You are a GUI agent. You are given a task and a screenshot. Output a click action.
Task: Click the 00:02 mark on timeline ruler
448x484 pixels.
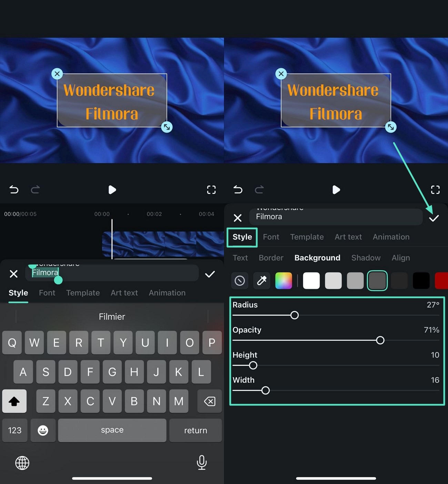[x=154, y=214]
